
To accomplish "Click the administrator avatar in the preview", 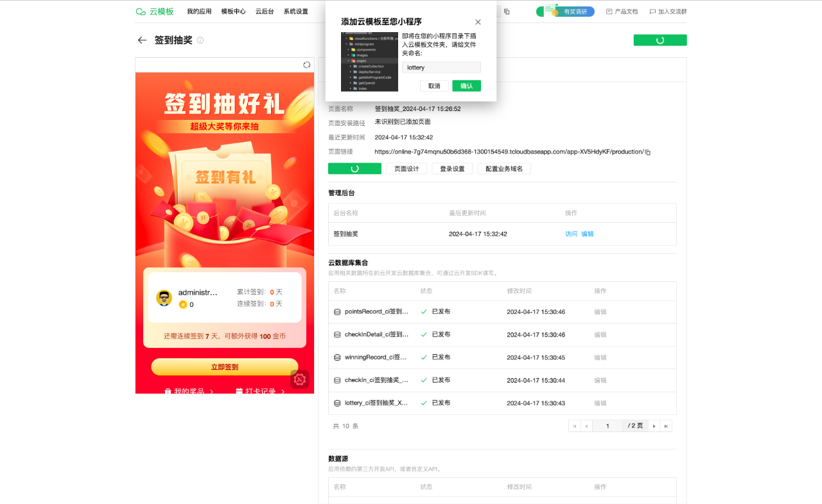I will tap(164, 298).
